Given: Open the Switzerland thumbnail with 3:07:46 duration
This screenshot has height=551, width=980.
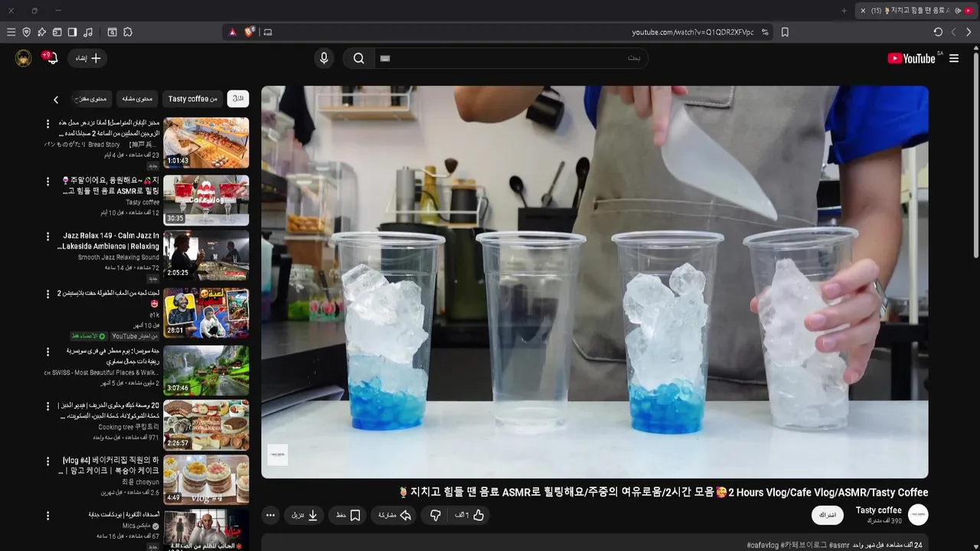Looking at the screenshot, I should [206, 370].
